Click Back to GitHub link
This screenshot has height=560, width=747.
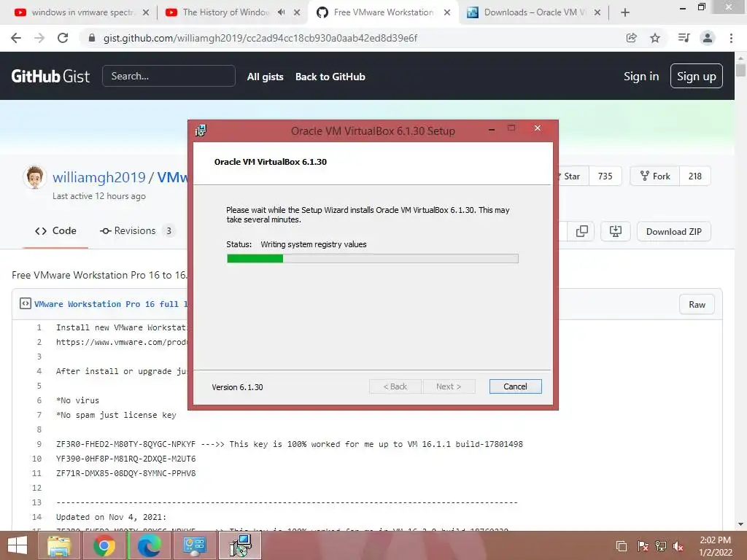tap(330, 77)
